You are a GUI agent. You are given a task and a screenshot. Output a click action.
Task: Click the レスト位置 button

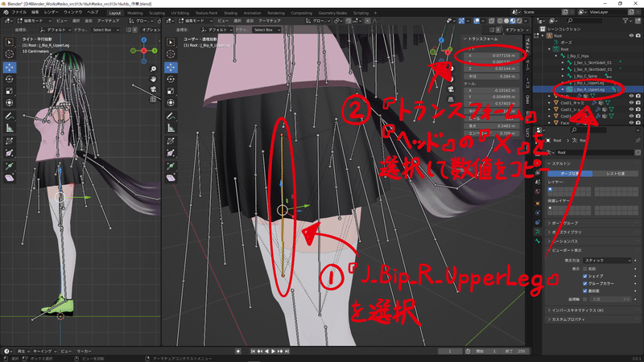click(x=615, y=174)
